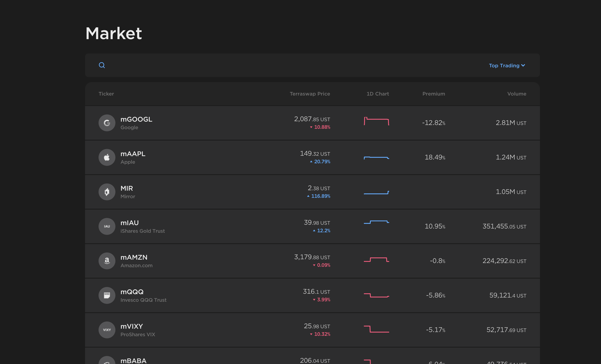
Task: Click the VIXY round icon
Action: (107, 330)
